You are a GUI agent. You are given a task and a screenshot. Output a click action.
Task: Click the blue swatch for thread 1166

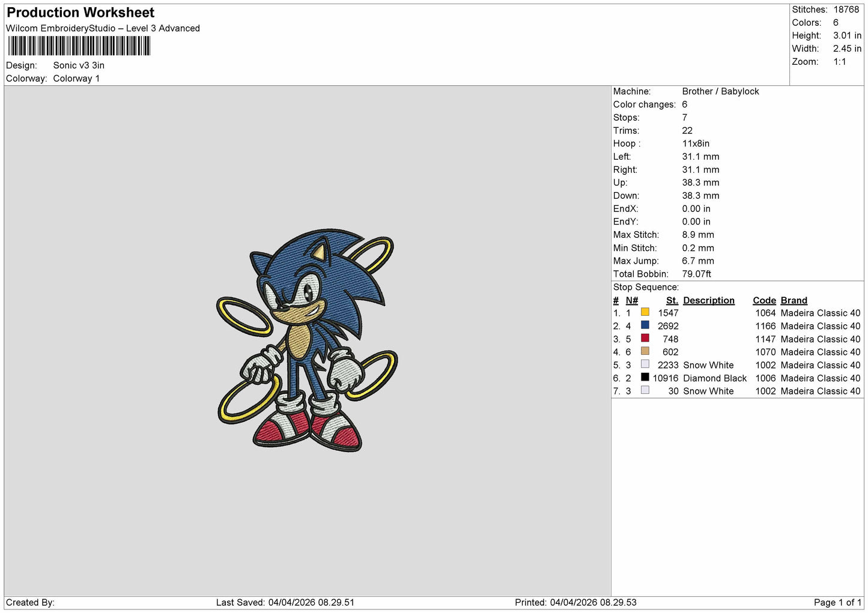[645, 325]
